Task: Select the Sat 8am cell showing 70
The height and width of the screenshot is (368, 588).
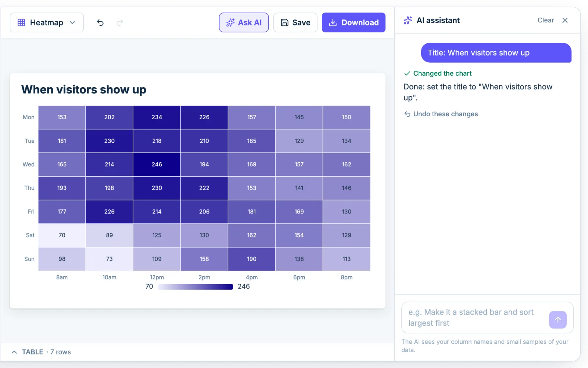Action: pos(62,235)
